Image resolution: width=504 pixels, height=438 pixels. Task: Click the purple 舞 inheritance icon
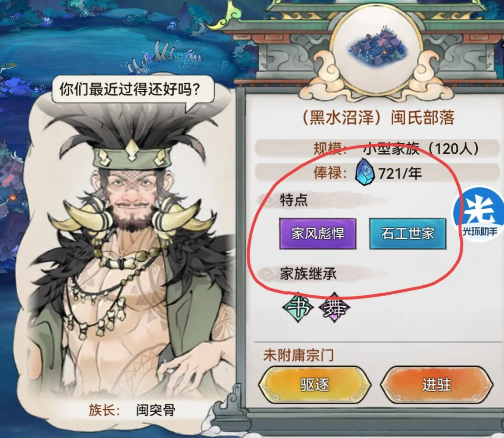(334, 308)
